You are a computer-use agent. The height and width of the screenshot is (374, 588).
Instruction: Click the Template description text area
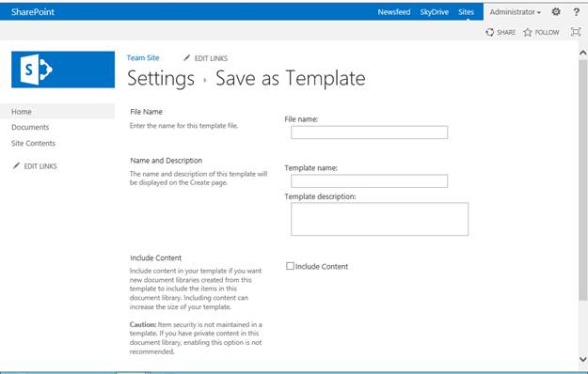point(379,219)
